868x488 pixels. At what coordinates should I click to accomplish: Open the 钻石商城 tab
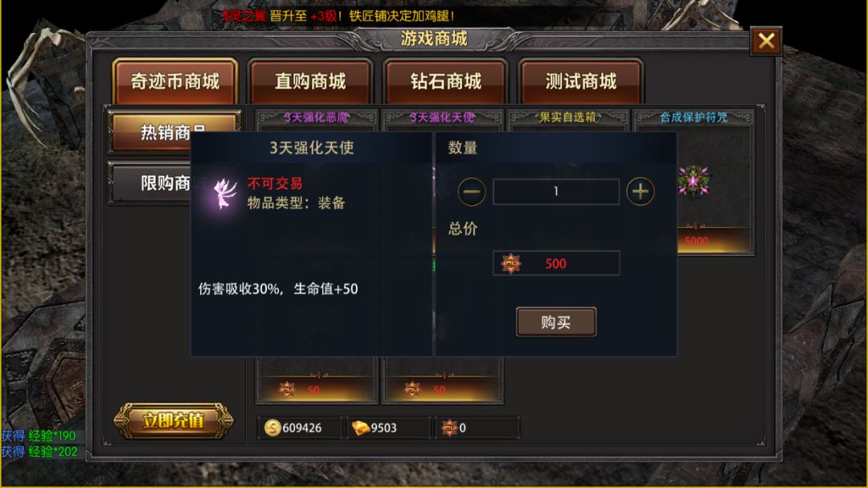(445, 81)
